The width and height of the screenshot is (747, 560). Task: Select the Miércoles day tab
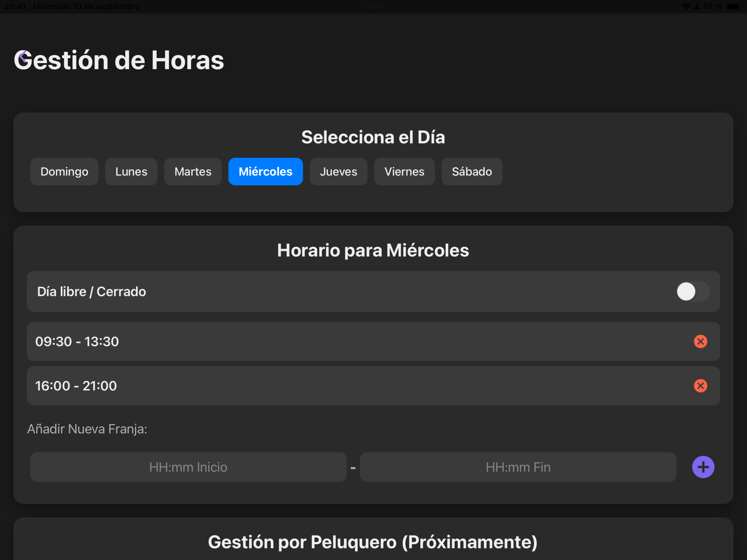tap(265, 171)
